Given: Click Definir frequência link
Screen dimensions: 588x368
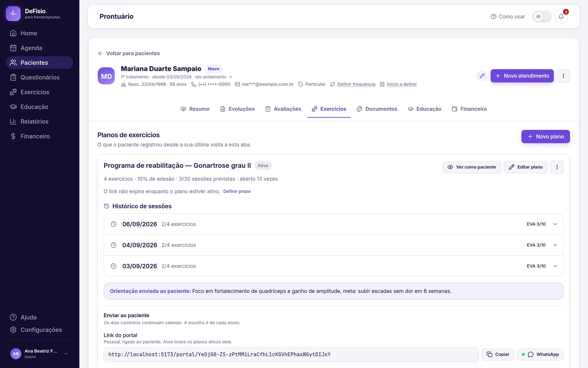Looking at the screenshot, I should (x=356, y=84).
